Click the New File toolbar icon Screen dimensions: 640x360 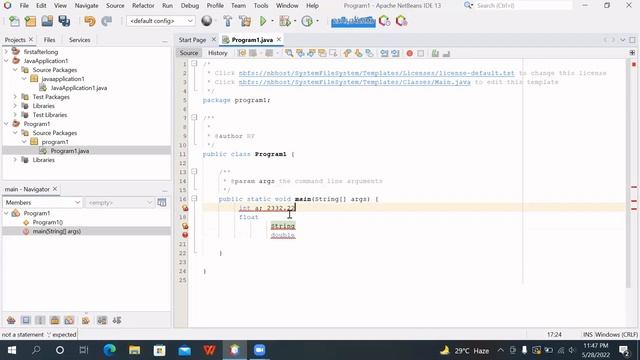click(14, 21)
